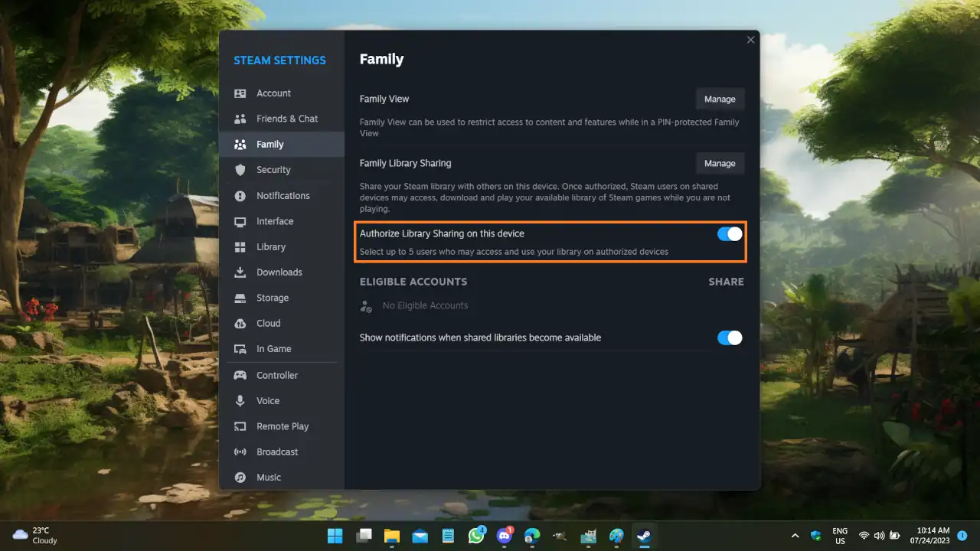Click the Controller gamepad icon
980x551 pixels.
[x=240, y=376]
